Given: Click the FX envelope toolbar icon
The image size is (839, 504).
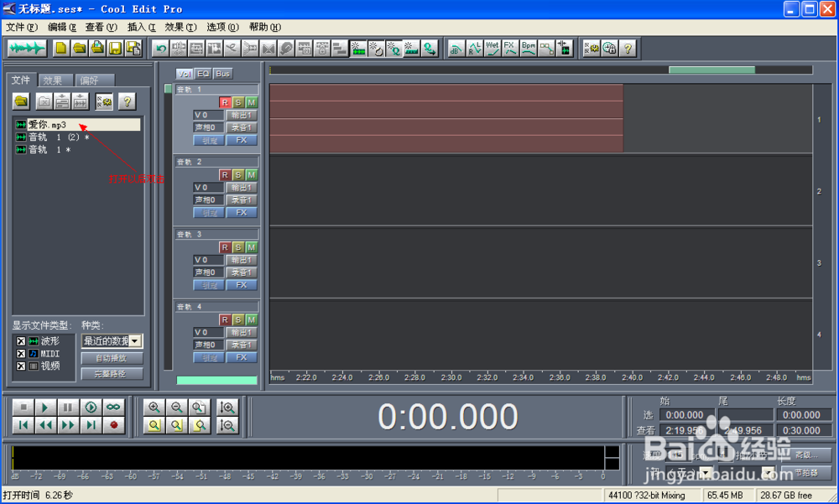Looking at the screenshot, I should tap(510, 49).
